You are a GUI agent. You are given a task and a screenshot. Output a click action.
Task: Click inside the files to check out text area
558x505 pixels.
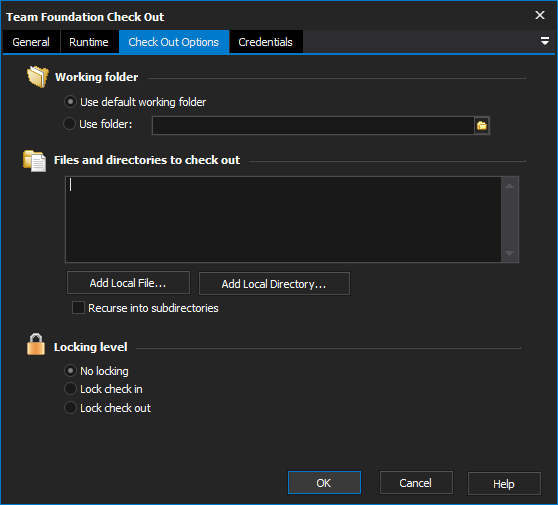(x=283, y=219)
